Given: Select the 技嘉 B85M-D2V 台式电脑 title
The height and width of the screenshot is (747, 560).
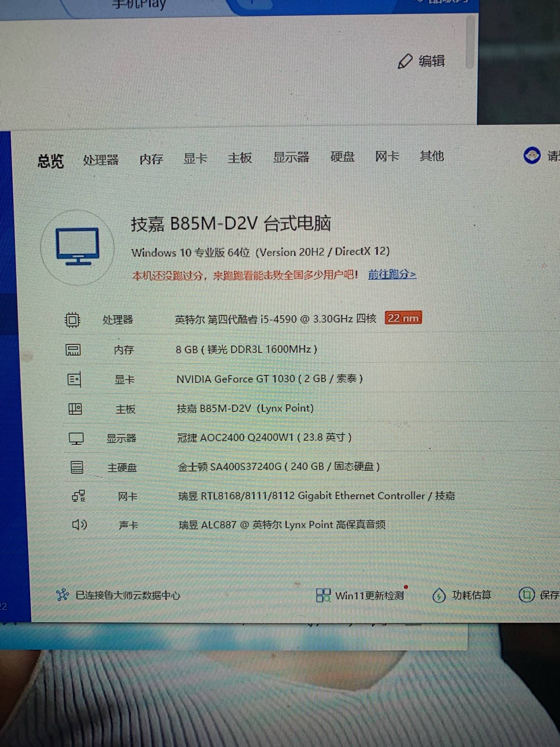Looking at the screenshot, I should [231, 223].
